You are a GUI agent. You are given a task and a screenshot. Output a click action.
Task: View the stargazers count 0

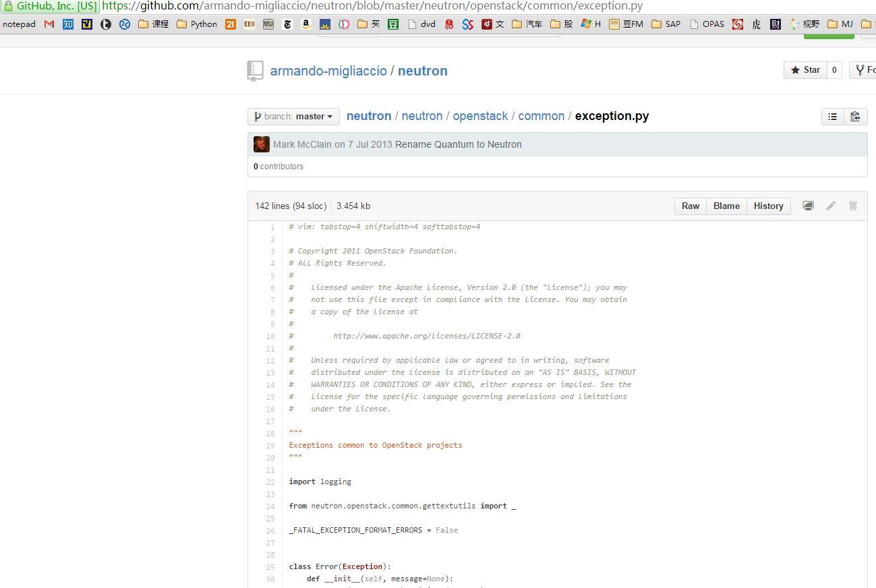click(834, 70)
